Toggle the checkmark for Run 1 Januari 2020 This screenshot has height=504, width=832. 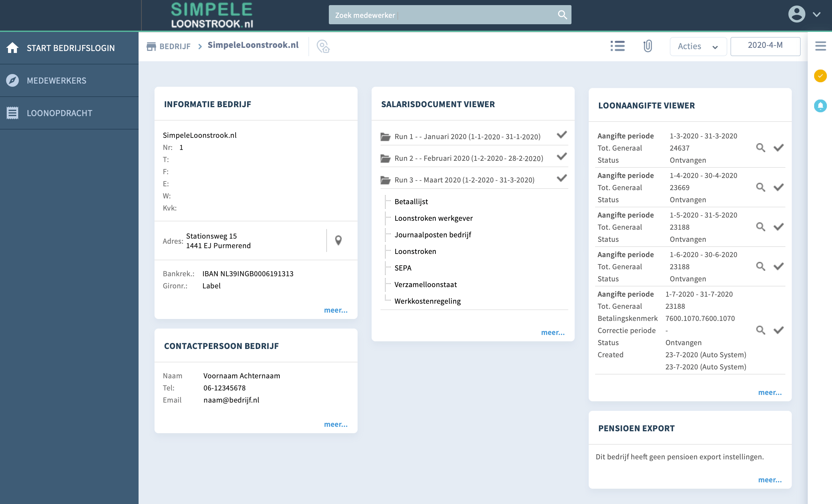coord(562,135)
